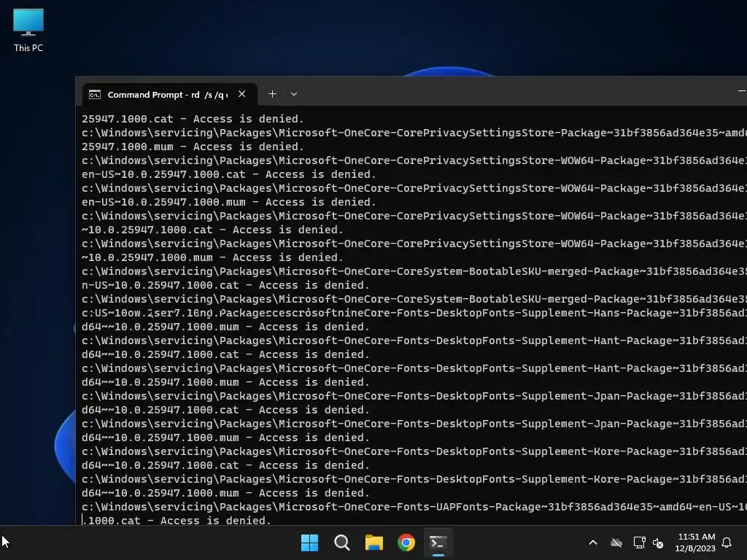Select the Command Prompt tab

[x=169, y=94]
